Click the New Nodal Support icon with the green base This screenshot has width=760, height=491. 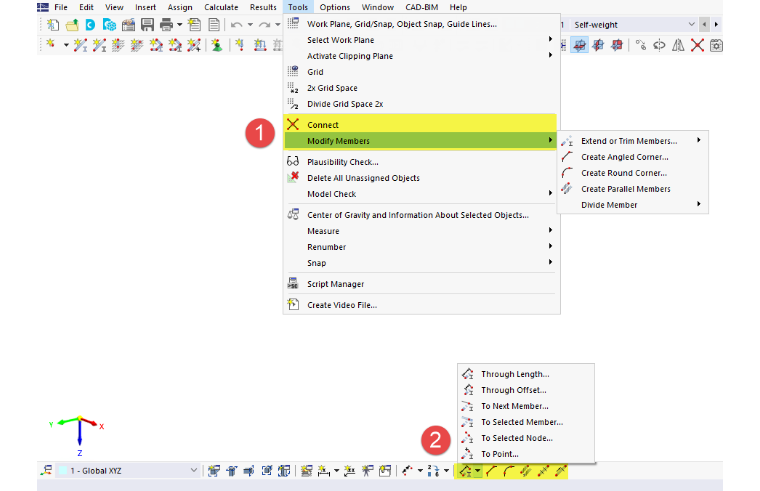click(x=217, y=45)
